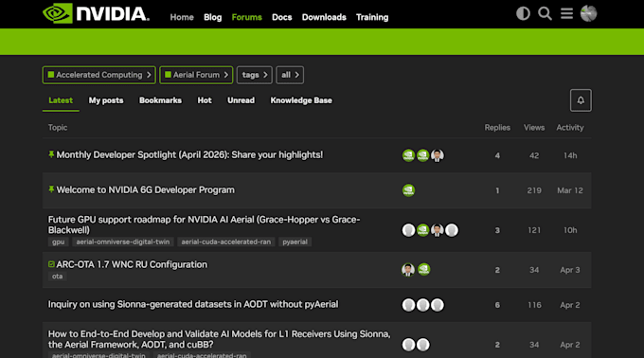Switch to Unread tab

pyautogui.click(x=241, y=100)
